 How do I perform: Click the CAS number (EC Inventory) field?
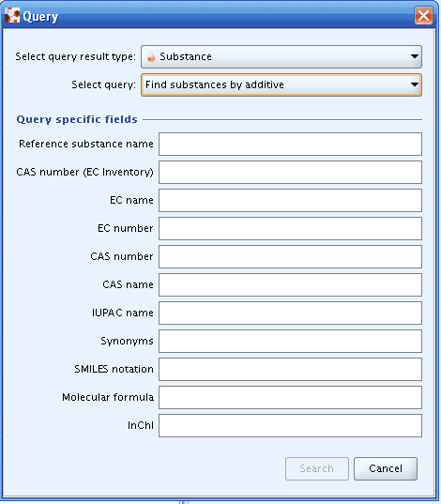point(290,173)
